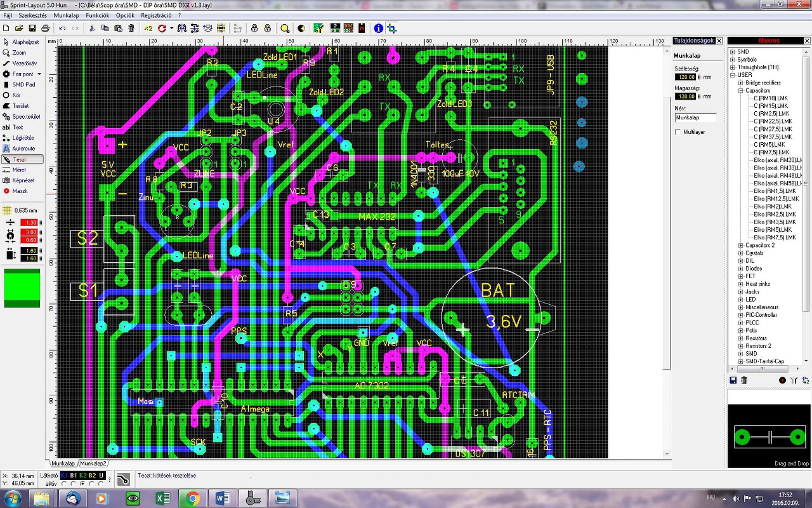Expand the Symbols macro folder
The width and height of the screenshot is (812, 508).
click(732, 60)
